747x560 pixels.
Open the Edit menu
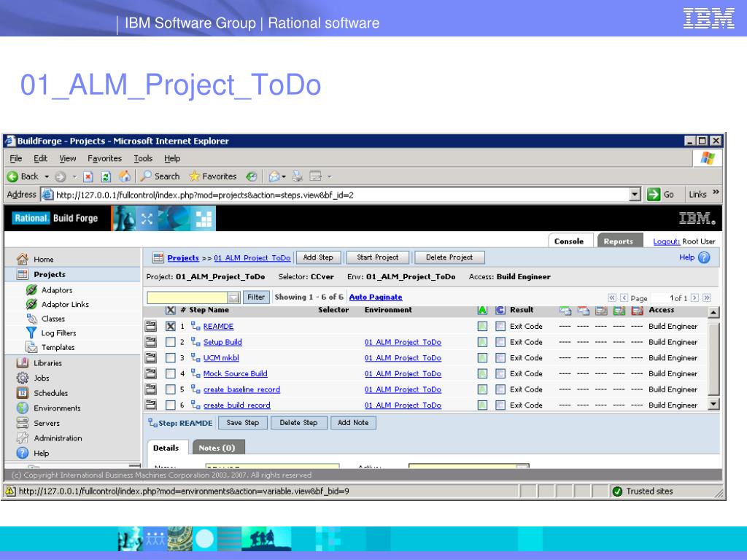coord(41,158)
